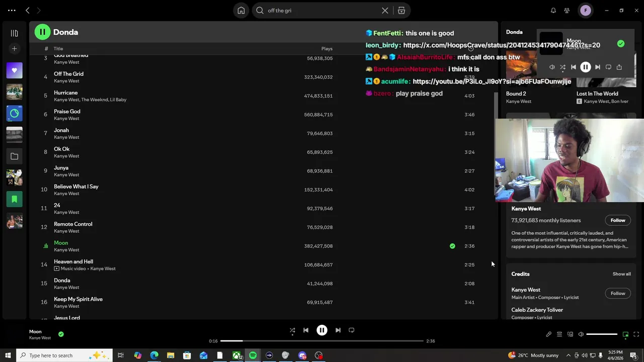This screenshot has width=644, height=362.
Task: Enter full screen mode
Action: 636,334
